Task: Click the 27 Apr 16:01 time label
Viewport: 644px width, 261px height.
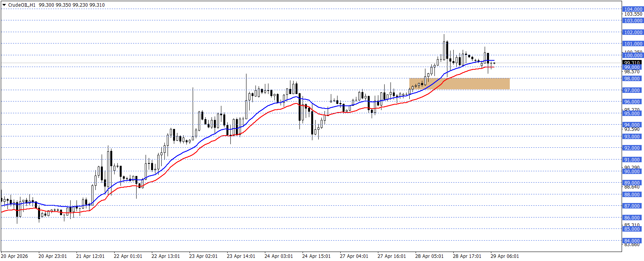Action: tap(392, 256)
